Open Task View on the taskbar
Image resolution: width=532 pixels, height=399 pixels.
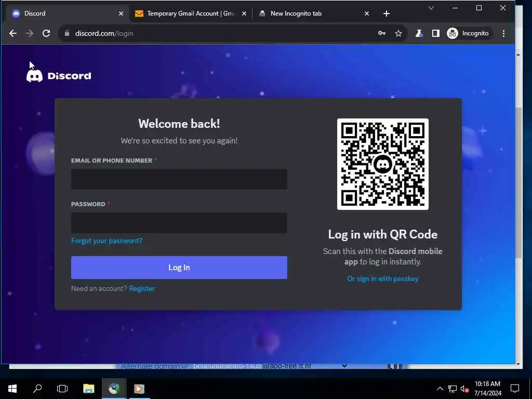click(62, 389)
